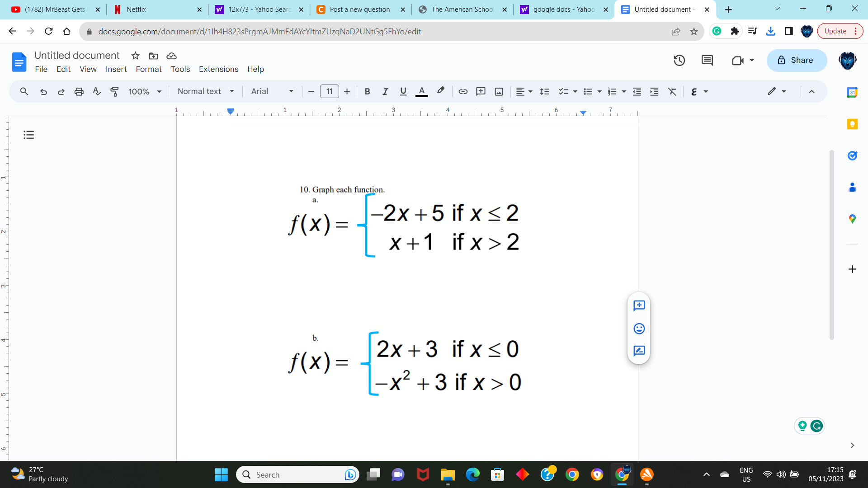Screen dimensions: 868x488
Task: Toggle the numbered list button
Action: pyautogui.click(x=612, y=92)
